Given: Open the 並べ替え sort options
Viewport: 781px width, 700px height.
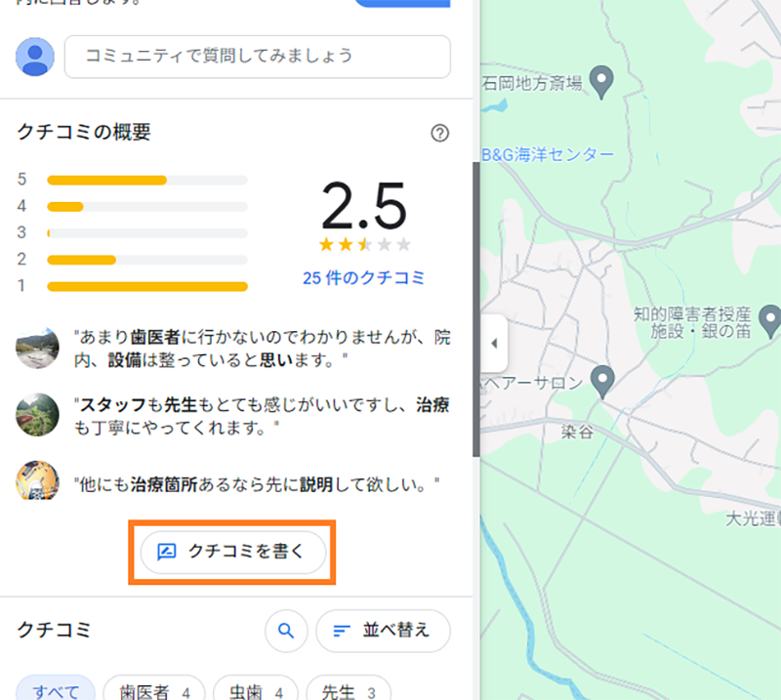Looking at the screenshot, I should coord(383,631).
